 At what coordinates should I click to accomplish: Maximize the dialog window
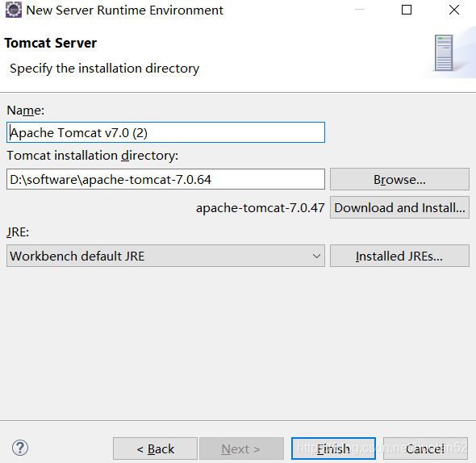[x=407, y=10]
